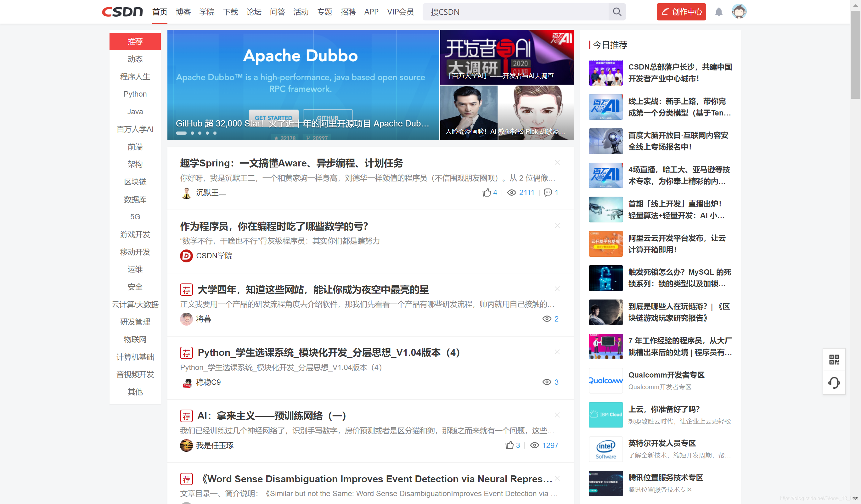Image resolution: width=861 pixels, height=504 pixels.
Task: Click the 沉默王二 author avatar
Action: tap(186, 193)
